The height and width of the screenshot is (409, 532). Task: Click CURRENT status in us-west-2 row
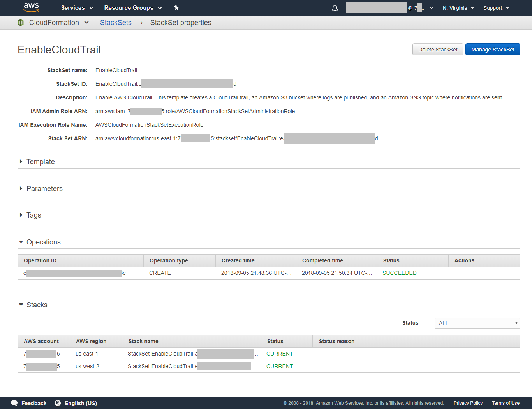pyautogui.click(x=280, y=366)
